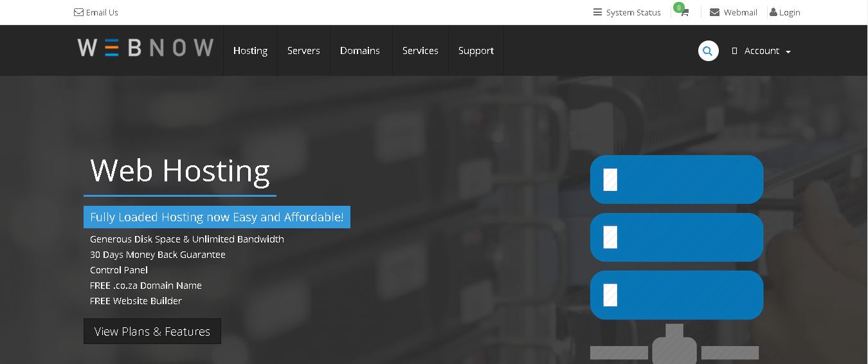The width and height of the screenshot is (868, 364).
Task: Click the user icon beside Login
Action: click(773, 12)
